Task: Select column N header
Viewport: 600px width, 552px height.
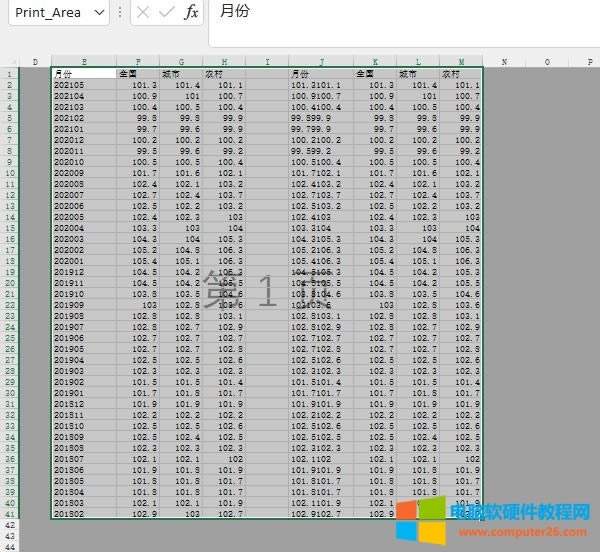Action: point(504,62)
